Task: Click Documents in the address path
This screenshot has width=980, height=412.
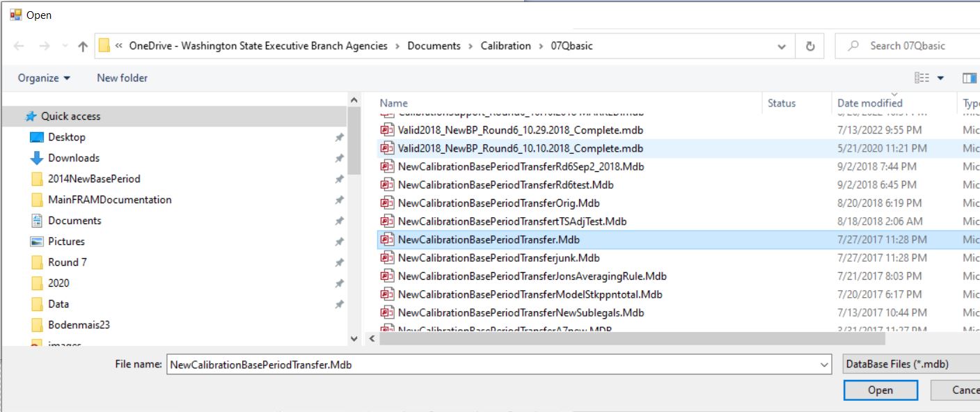Action: pyautogui.click(x=434, y=46)
